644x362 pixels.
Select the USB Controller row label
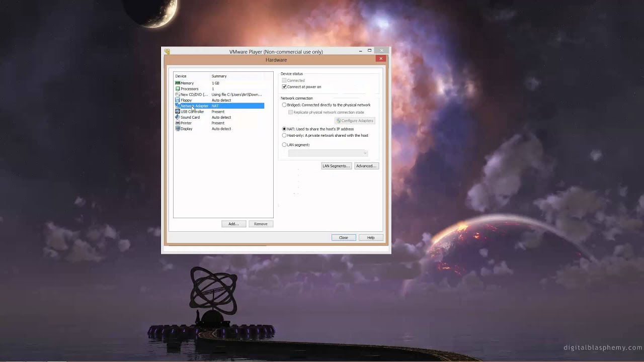point(192,112)
